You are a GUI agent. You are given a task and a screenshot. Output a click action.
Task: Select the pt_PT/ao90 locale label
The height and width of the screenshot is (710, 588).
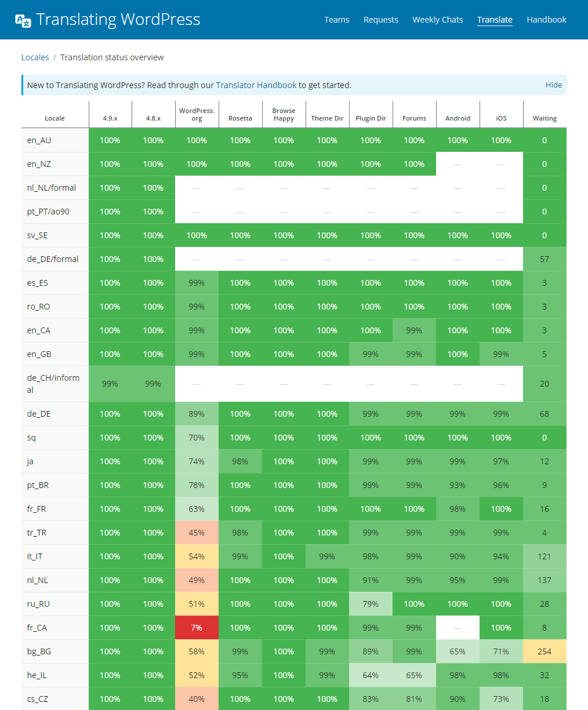48,212
